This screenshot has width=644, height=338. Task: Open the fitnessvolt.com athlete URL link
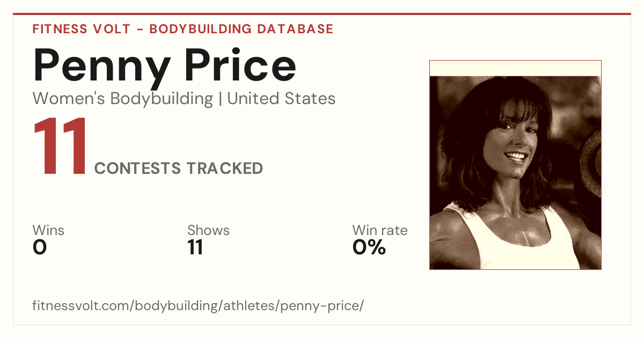coord(199,306)
